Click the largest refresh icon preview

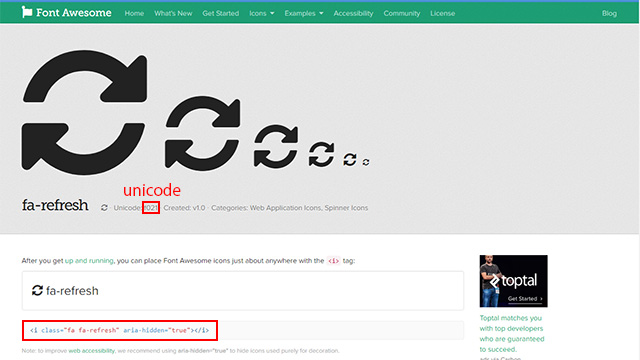pos(84,112)
